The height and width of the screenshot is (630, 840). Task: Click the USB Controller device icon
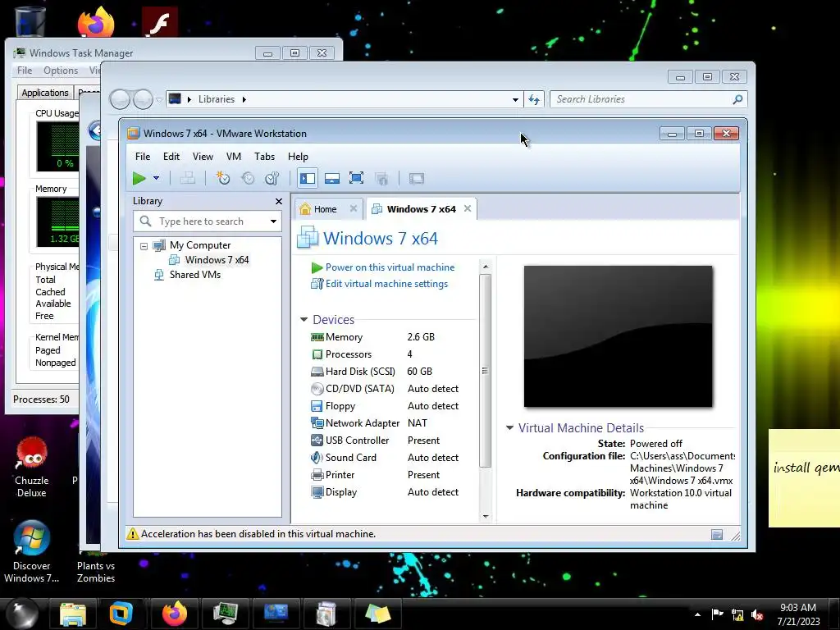click(x=317, y=441)
